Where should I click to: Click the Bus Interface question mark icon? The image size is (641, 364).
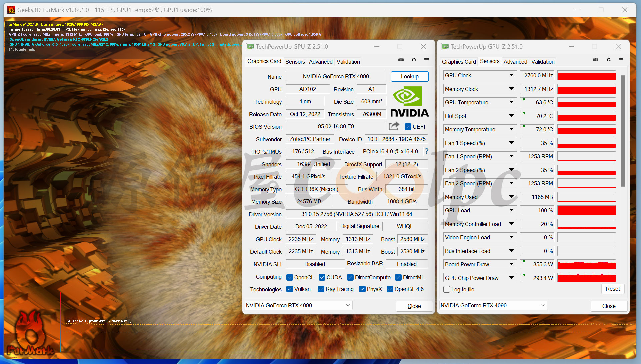(x=427, y=151)
